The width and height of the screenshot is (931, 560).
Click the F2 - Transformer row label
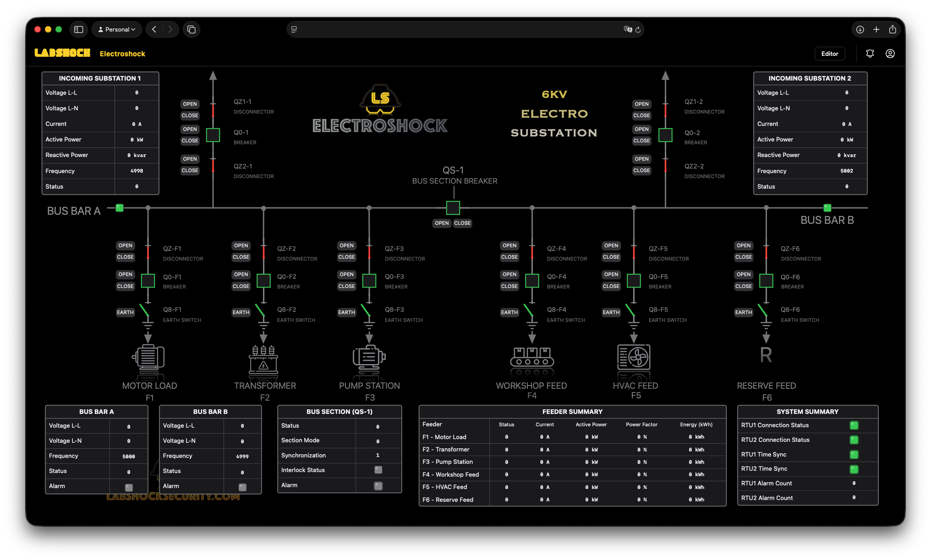tap(446, 450)
